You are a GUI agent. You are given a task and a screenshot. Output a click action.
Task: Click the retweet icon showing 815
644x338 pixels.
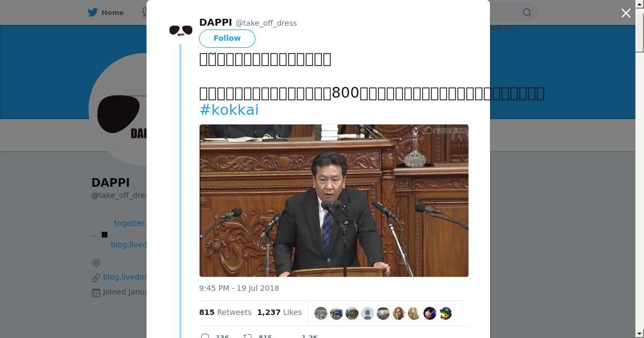click(247, 336)
